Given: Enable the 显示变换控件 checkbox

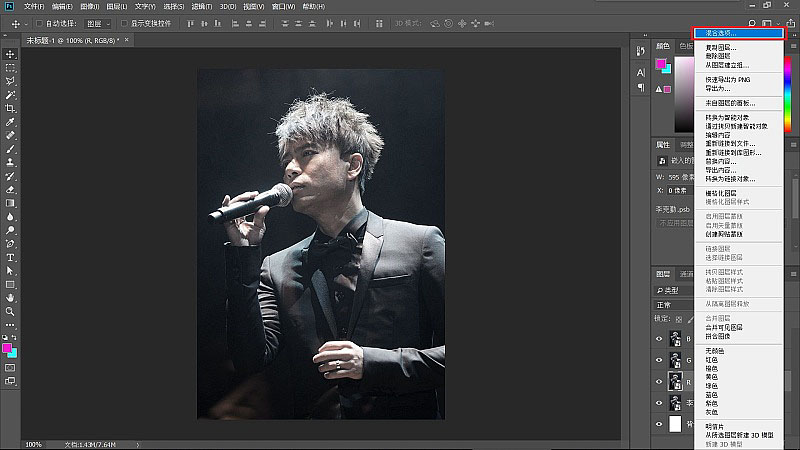Looking at the screenshot, I should coord(124,23).
